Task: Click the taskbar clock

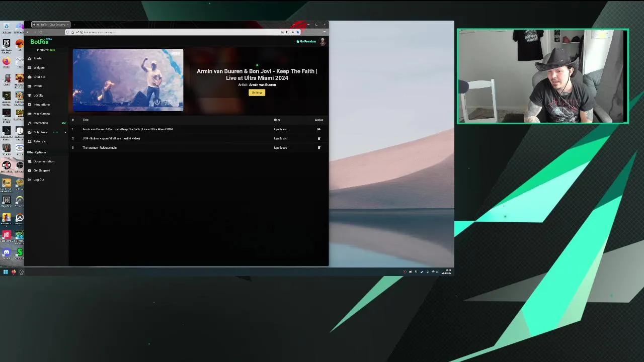Action: coord(447,272)
